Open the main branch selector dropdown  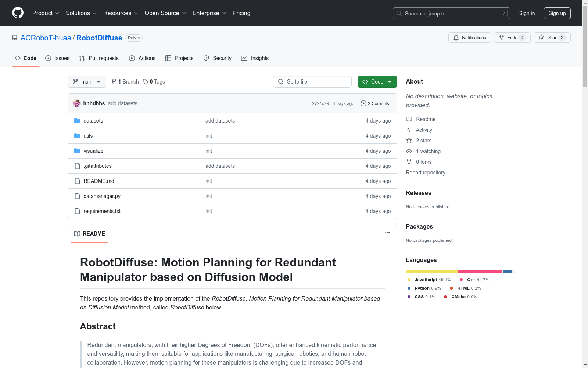87,82
